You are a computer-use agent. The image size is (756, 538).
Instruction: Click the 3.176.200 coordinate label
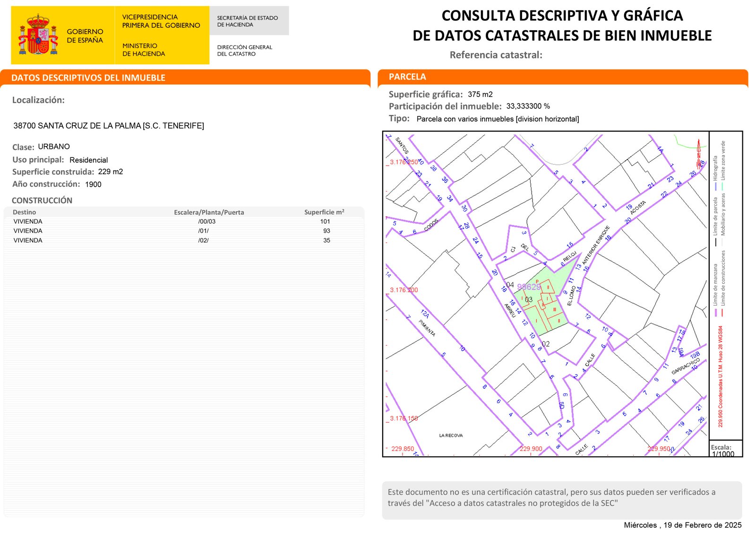coord(404,290)
